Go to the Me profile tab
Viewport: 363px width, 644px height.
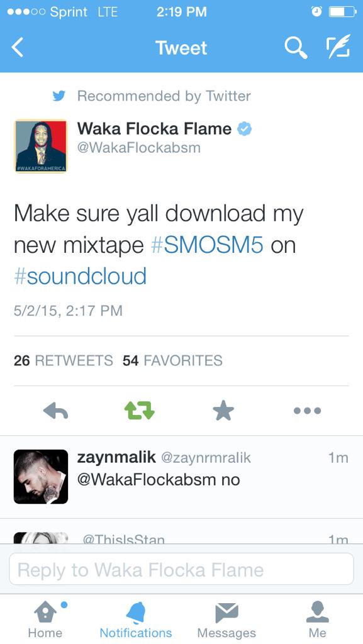[x=318, y=619]
